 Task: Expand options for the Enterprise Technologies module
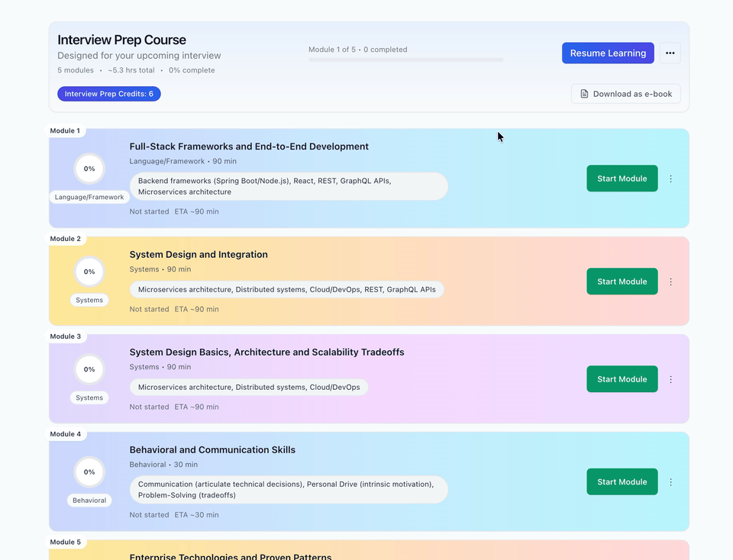671,557
